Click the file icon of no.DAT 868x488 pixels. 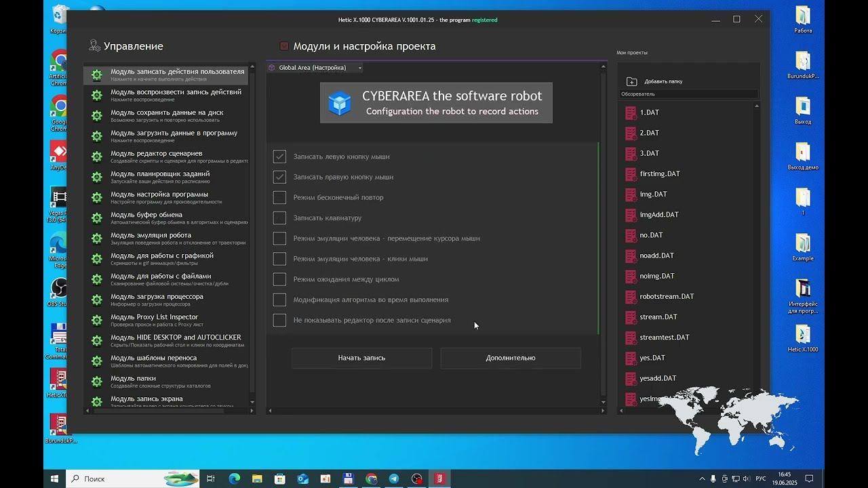tap(631, 235)
